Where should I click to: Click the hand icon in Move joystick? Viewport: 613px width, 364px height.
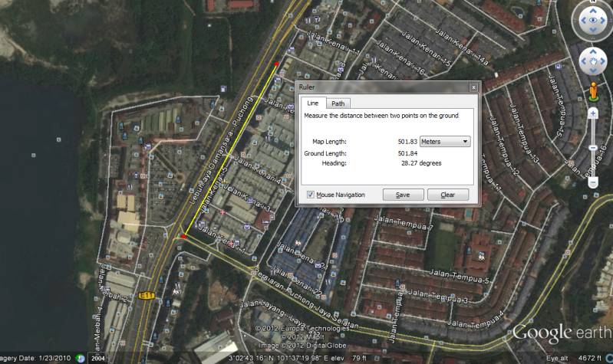(593, 61)
